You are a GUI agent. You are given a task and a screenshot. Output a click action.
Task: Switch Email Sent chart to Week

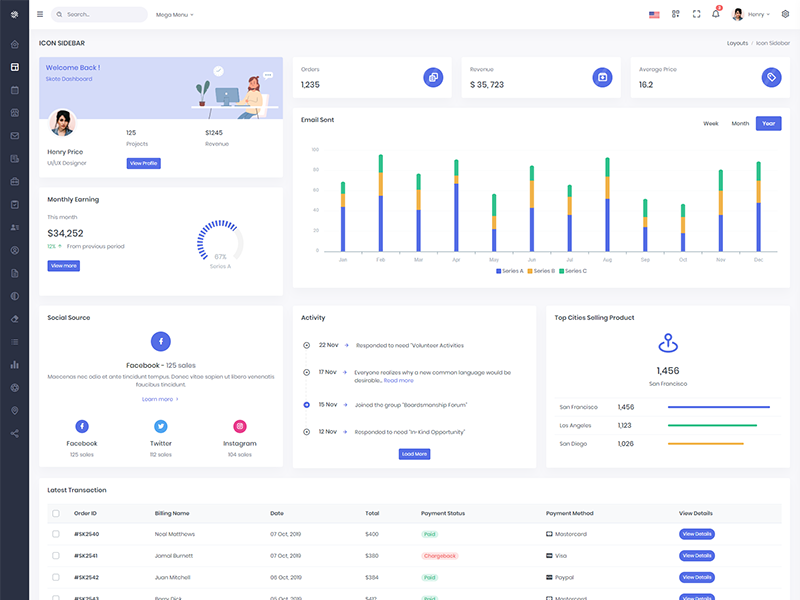[x=711, y=123]
